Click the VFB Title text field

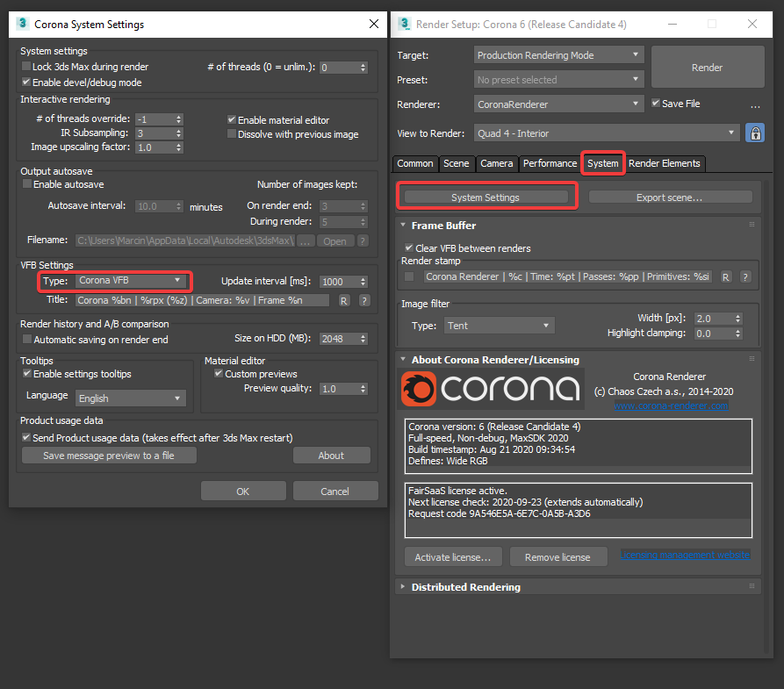pos(203,300)
